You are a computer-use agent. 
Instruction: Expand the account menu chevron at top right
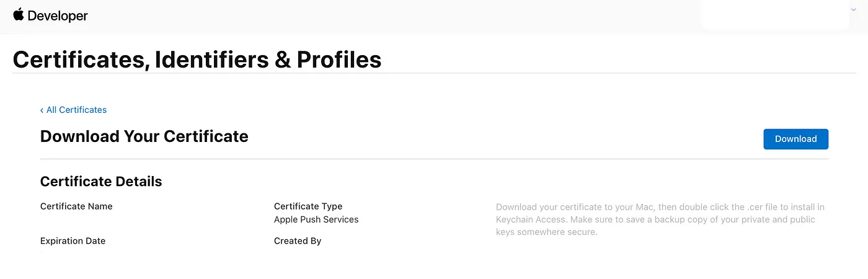pos(853,10)
